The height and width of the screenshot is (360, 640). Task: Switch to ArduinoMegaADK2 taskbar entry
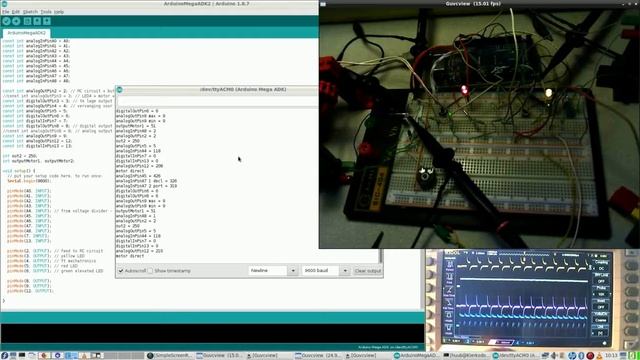[417, 356]
